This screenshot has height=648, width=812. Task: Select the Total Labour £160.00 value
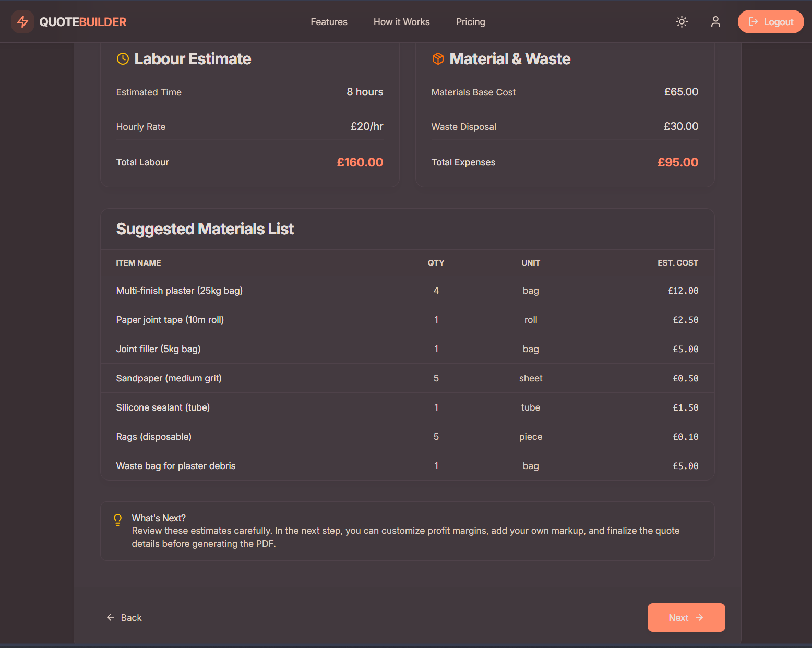[360, 162]
